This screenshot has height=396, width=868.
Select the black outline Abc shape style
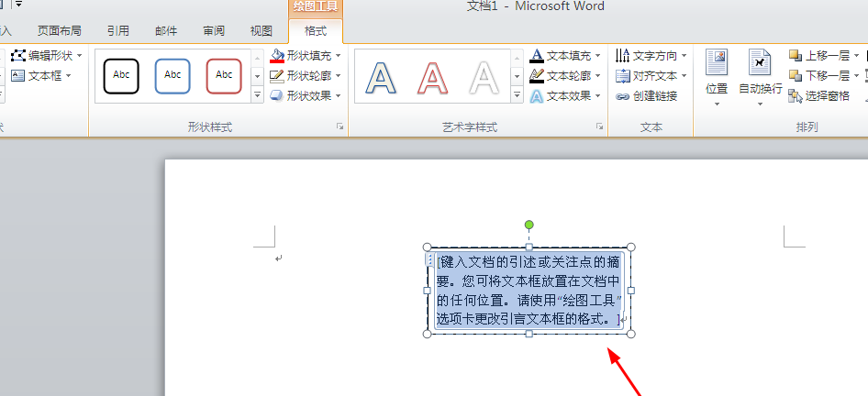[121, 75]
